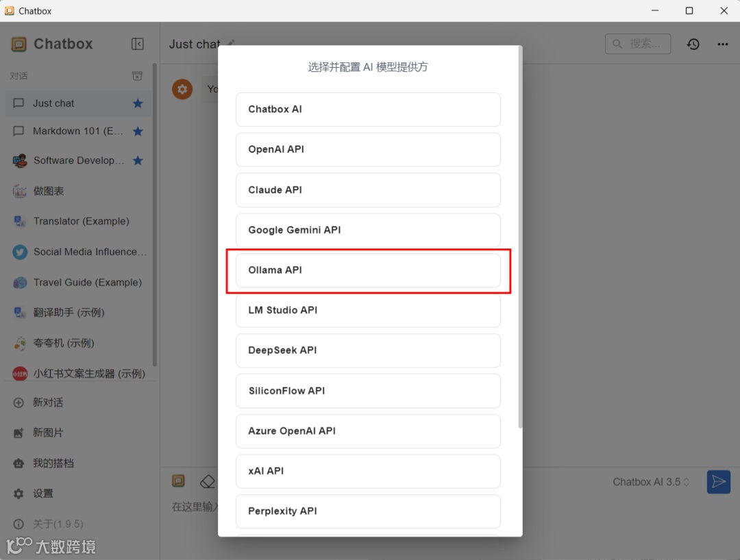Choose Perplexity API provider
The width and height of the screenshot is (740, 560).
[368, 511]
